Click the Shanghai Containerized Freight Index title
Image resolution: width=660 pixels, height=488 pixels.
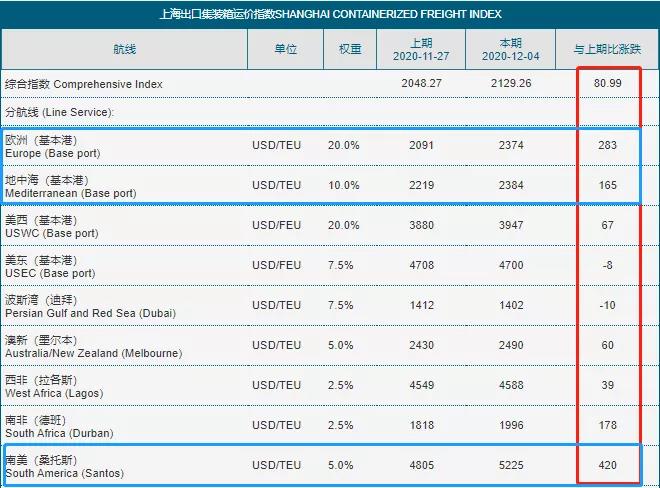point(330,14)
